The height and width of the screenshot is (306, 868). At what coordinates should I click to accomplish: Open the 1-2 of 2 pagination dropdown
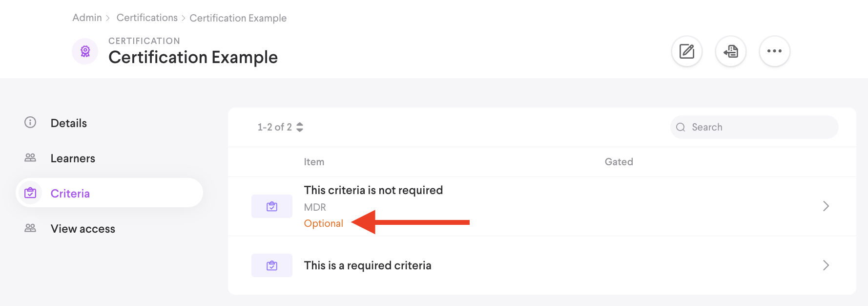(x=280, y=127)
